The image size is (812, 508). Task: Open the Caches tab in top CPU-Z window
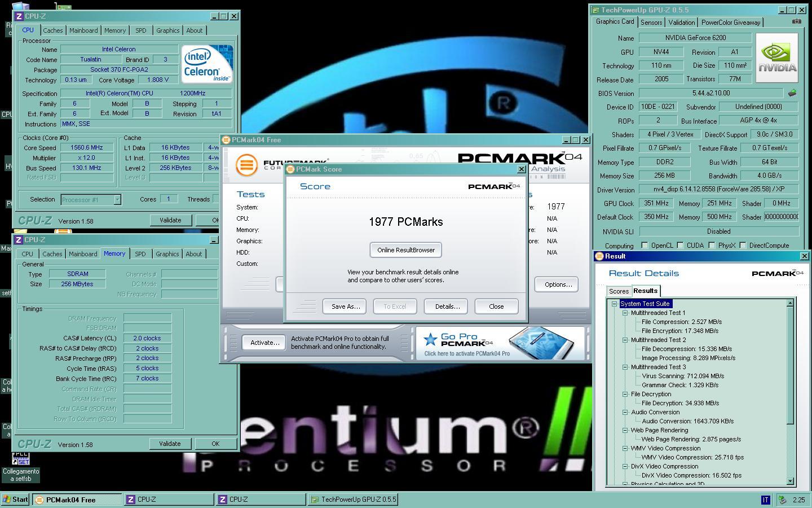[53, 30]
